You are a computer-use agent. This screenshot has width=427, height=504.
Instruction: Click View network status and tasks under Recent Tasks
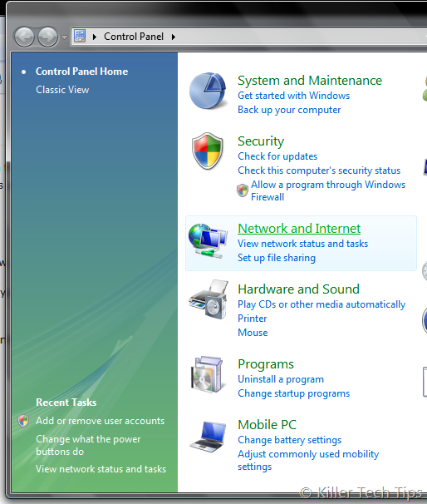tap(101, 469)
